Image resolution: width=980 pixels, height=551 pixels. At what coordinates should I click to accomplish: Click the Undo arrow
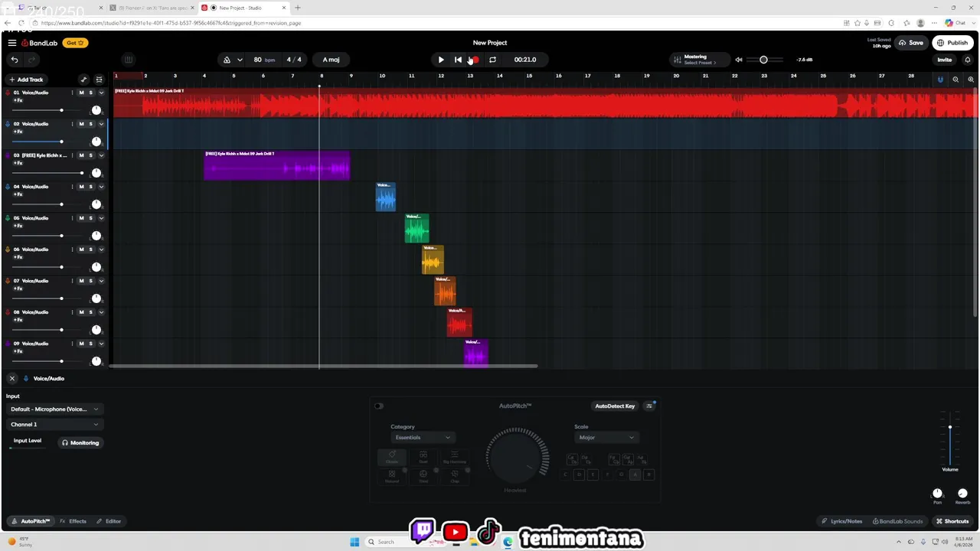point(15,60)
